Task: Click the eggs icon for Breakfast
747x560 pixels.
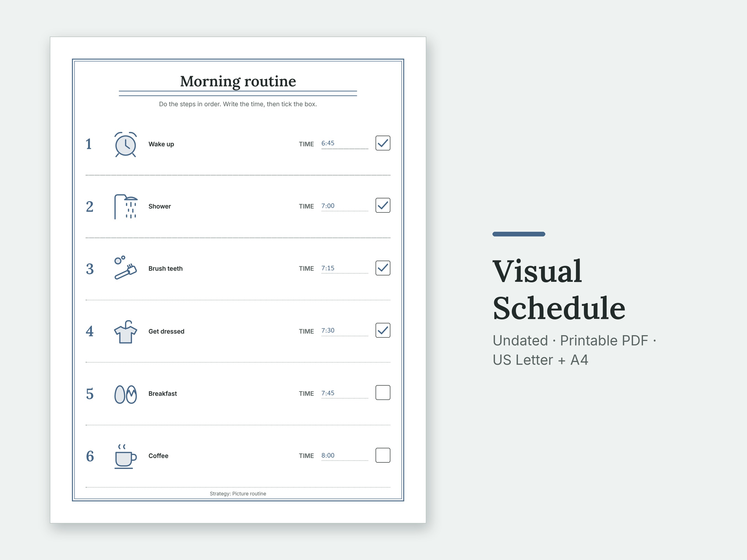Action: pyautogui.click(x=125, y=394)
